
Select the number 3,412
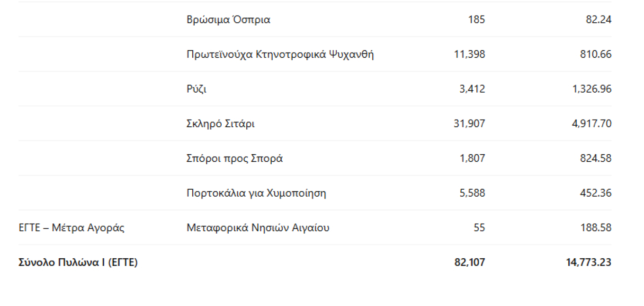(472, 89)
